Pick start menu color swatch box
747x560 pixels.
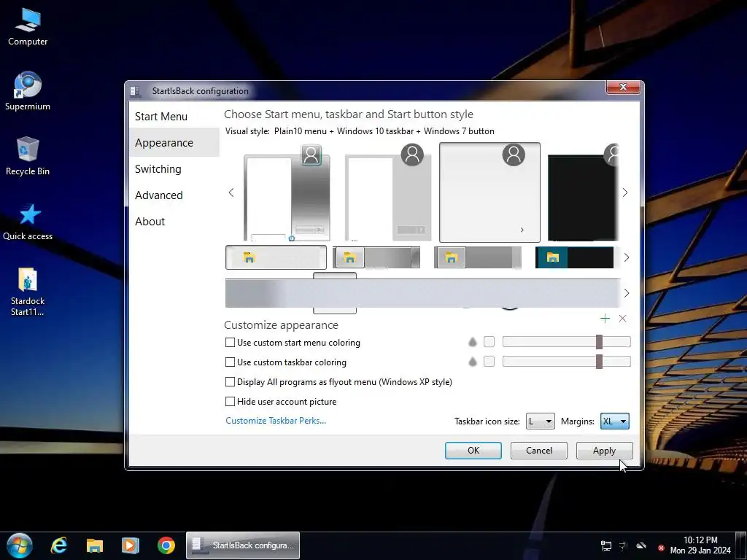pyautogui.click(x=489, y=341)
